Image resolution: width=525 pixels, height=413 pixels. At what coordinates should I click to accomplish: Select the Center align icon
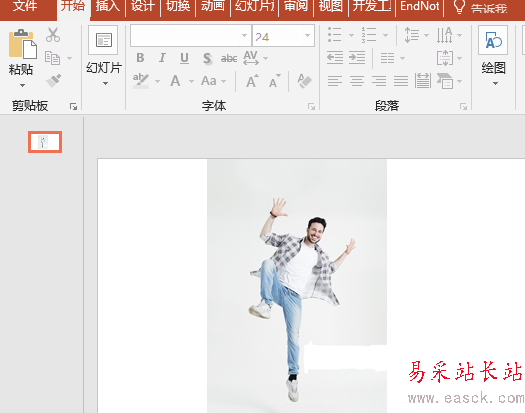click(357, 81)
